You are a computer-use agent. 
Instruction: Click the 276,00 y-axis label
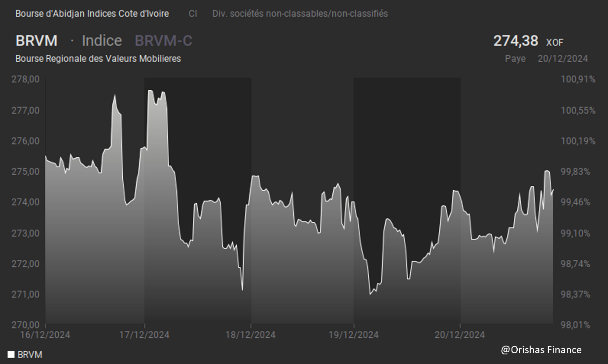point(25,141)
